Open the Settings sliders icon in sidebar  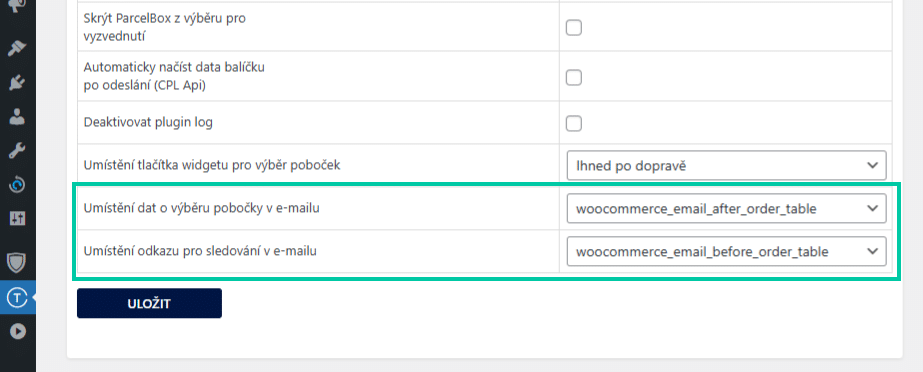(17, 219)
